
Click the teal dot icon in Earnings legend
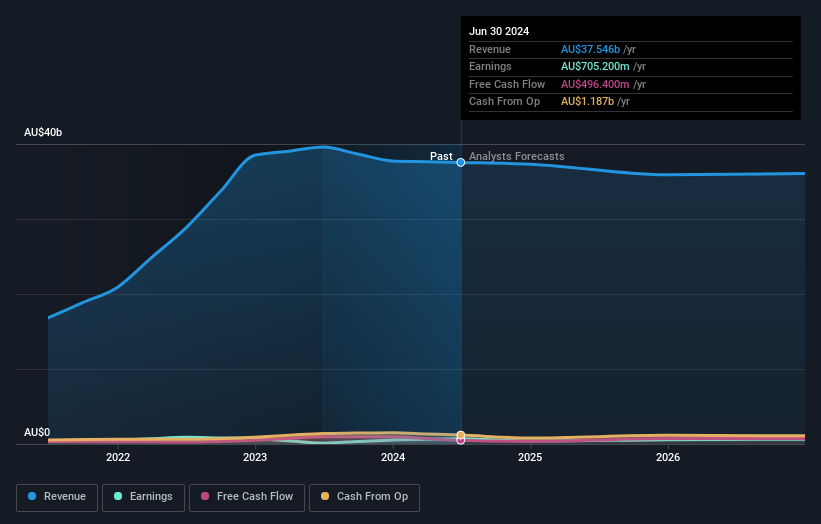(118, 496)
